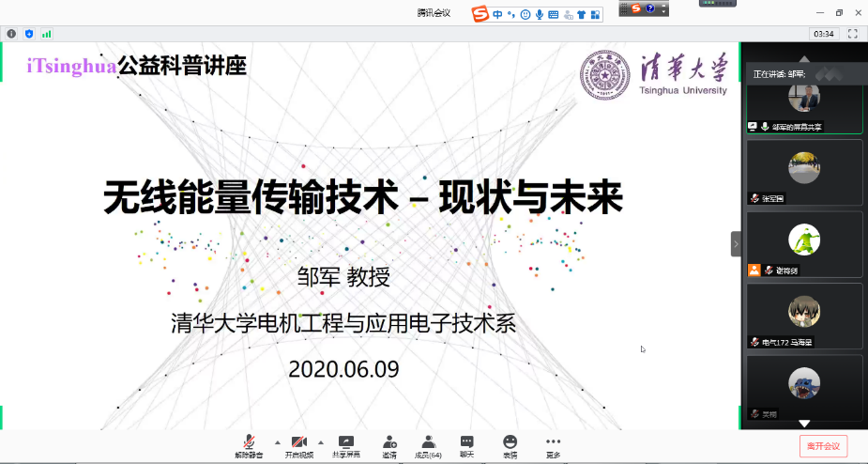The height and width of the screenshot is (464, 868).
Task: Start screen sharing via 共享屏幕
Action: 345,445
